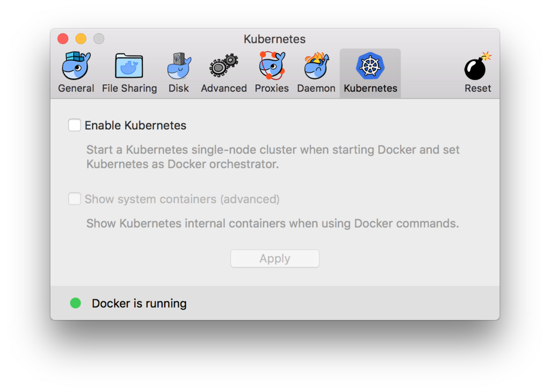Click the Kubernetes window title
550x392 pixels.
274,39
